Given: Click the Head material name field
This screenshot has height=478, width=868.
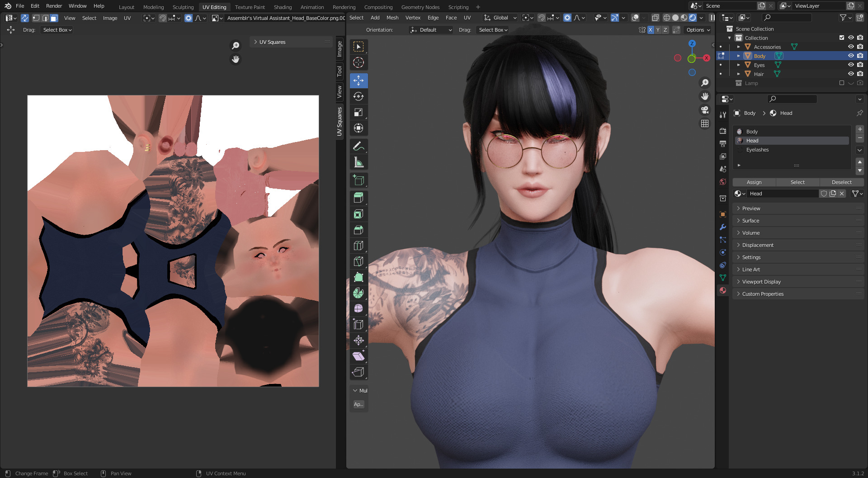Looking at the screenshot, I should pyautogui.click(x=783, y=194).
